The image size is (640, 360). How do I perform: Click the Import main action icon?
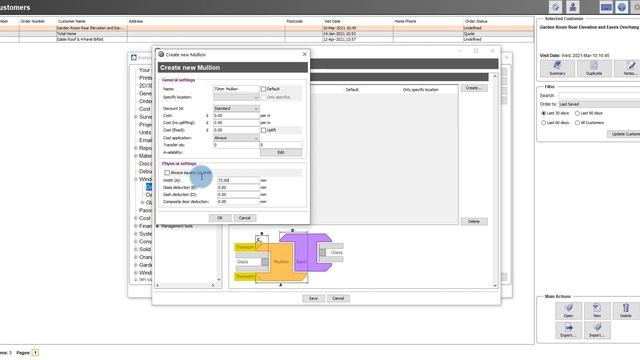click(597, 330)
